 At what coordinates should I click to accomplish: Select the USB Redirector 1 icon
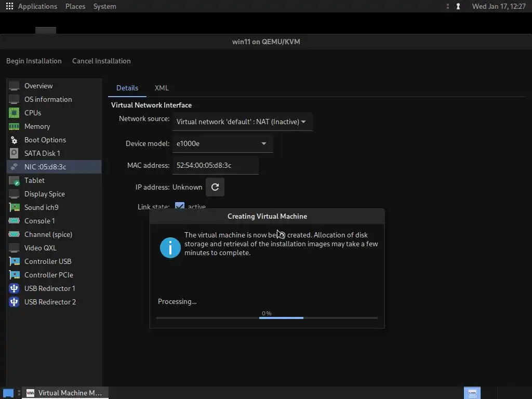pos(14,288)
